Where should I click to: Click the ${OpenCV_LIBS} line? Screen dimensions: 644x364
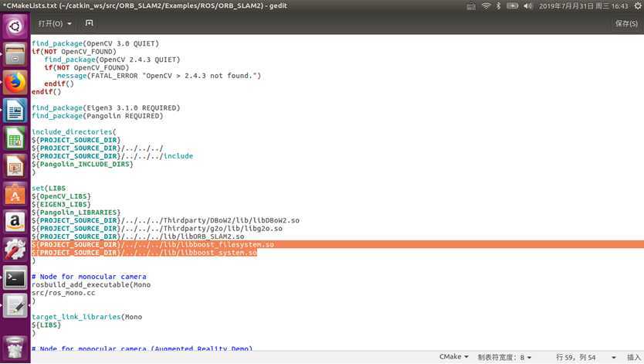pyautogui.click(x=61, y=196)
